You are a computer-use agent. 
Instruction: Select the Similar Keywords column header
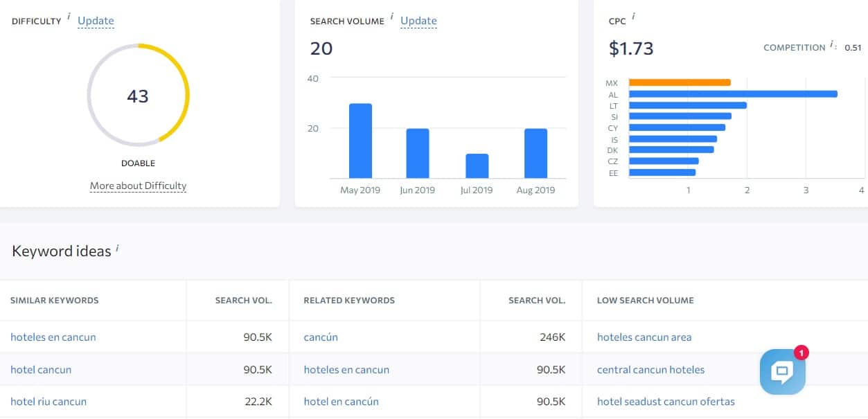[55, 301]
